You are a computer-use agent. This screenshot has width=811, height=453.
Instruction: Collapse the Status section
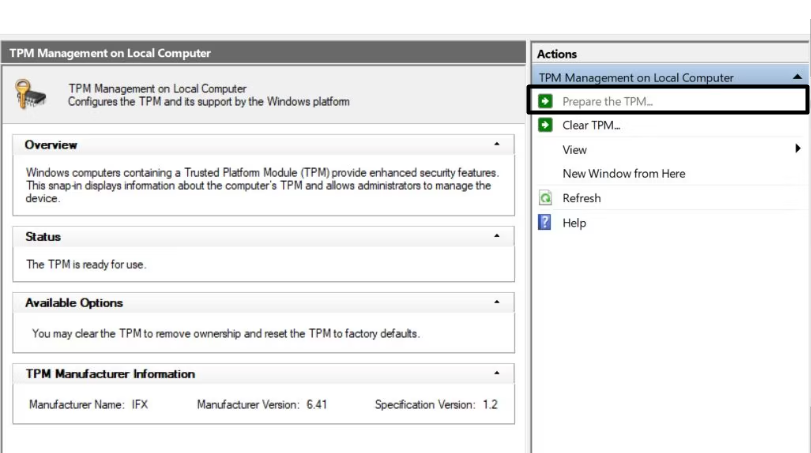(497, 237)
